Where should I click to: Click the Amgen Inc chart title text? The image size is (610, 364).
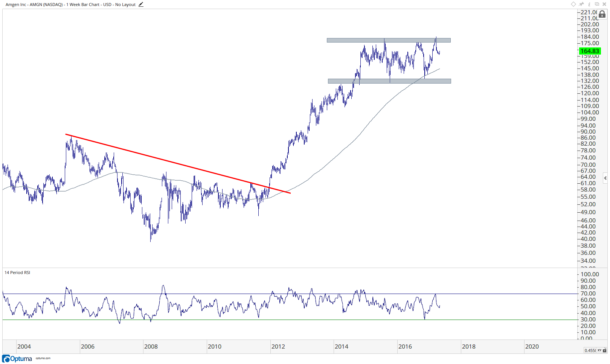click(x=70, y=5)
